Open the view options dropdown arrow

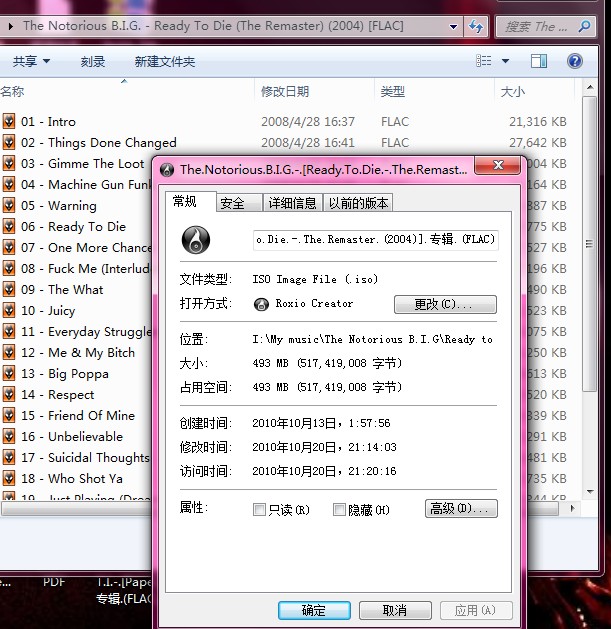(x=505, y=61)
